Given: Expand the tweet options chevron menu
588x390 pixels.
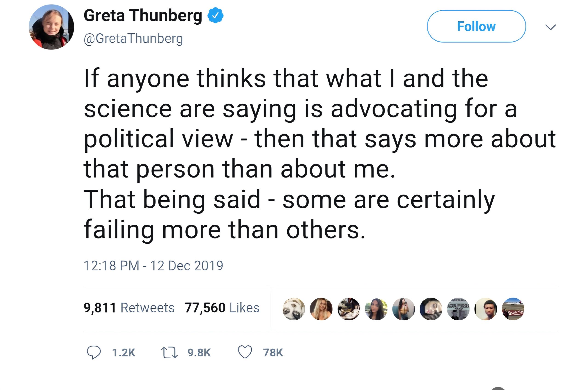Looking at the screenshot, I should coord(551,27).
